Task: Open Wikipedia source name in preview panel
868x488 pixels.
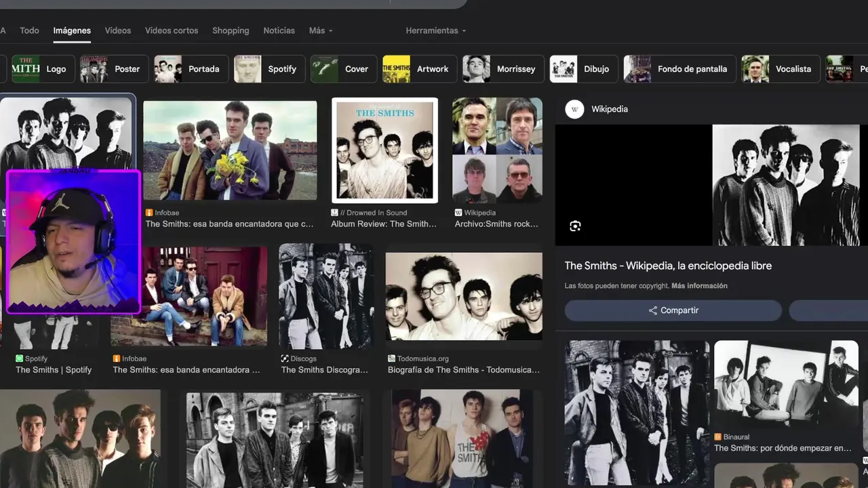Action: pos(609,109)
